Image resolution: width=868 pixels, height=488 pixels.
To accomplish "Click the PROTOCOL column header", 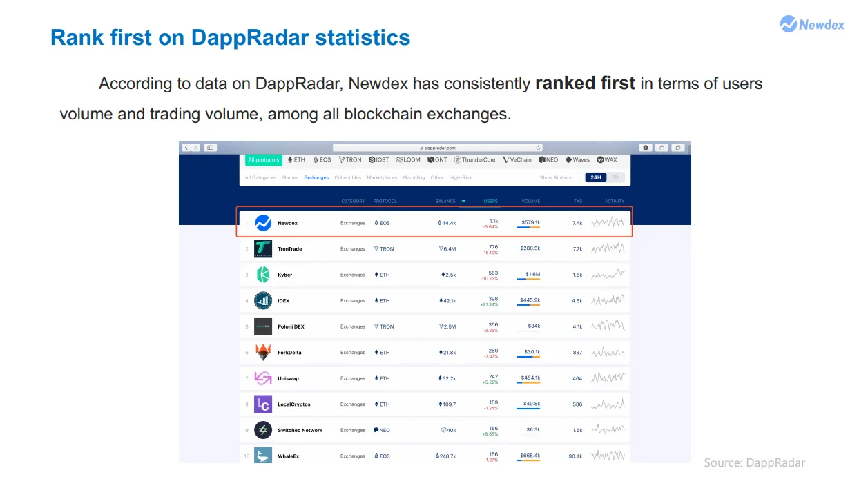I will pos(385,202).
